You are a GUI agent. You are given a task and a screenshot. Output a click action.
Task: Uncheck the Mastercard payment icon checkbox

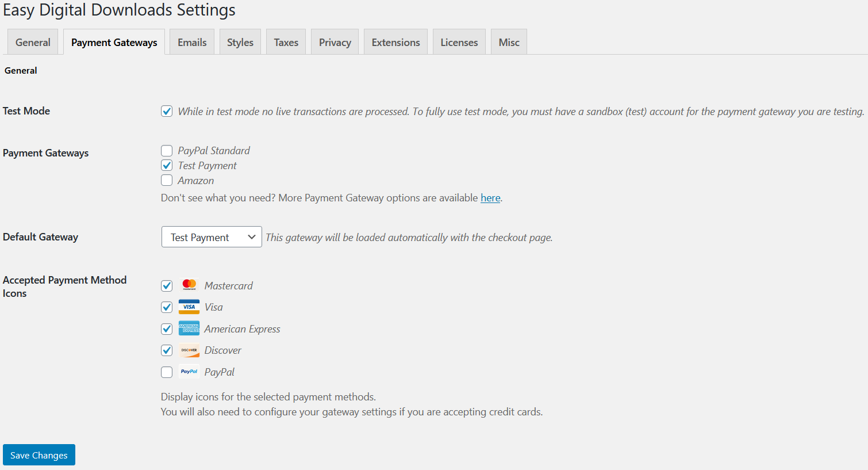coord(167,286)
